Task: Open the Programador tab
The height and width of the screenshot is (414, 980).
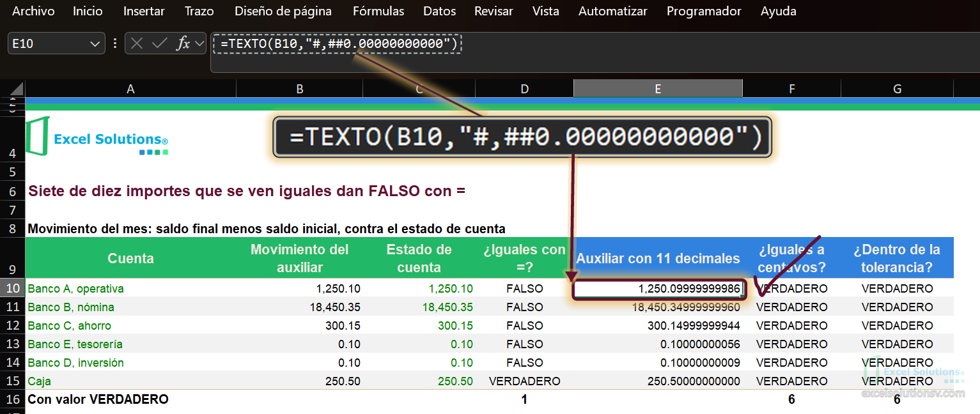Action: [704, 11]
